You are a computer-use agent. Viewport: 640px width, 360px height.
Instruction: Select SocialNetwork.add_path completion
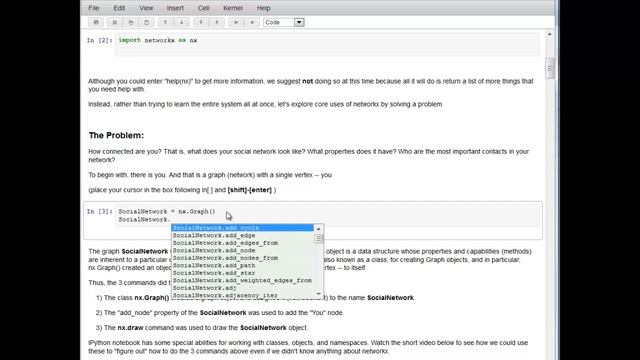(242, 265)
